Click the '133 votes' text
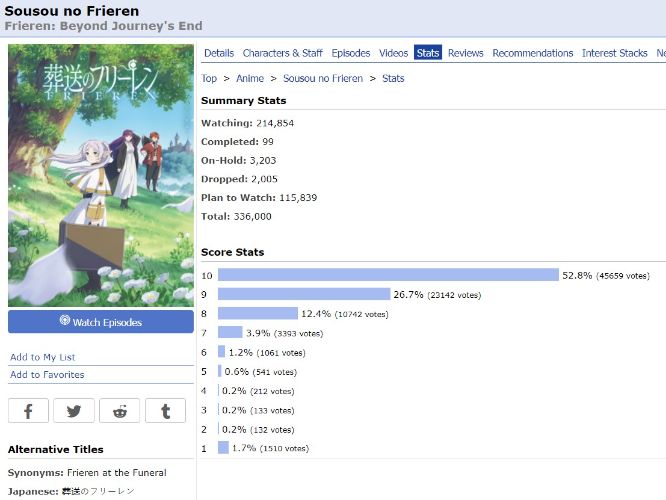Viewport: 666px width, 500px height. click(272, 410)
